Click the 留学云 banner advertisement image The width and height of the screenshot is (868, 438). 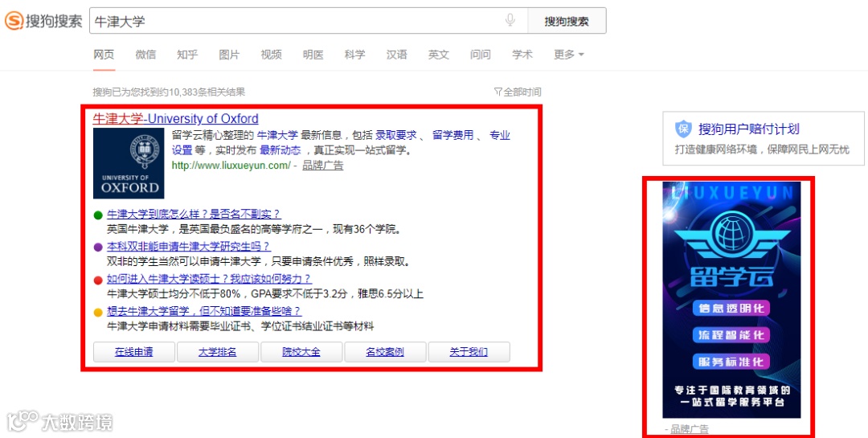(731, 300)
